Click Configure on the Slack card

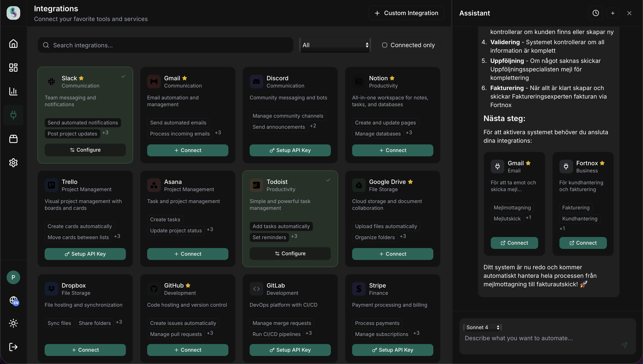click(85, 150)
